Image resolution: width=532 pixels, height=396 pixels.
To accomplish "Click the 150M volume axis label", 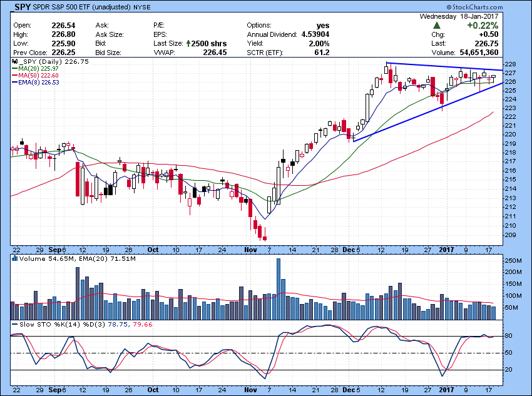I will (x=514, y=284).
